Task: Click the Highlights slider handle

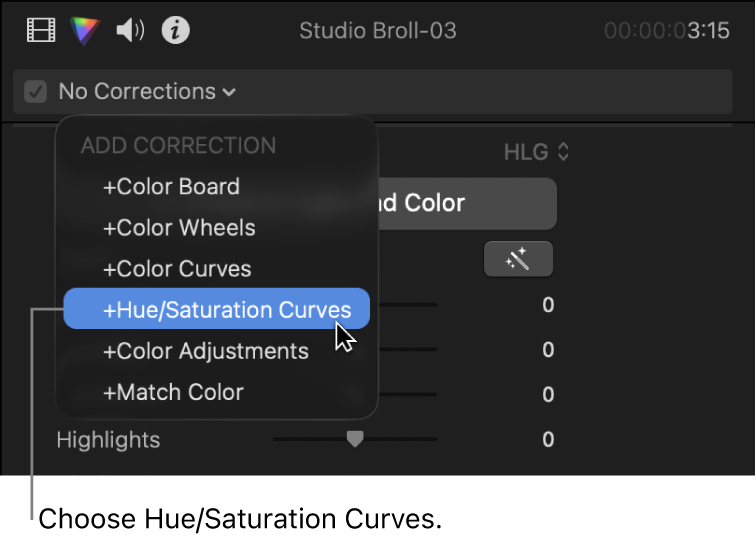Action: (355, 439)
